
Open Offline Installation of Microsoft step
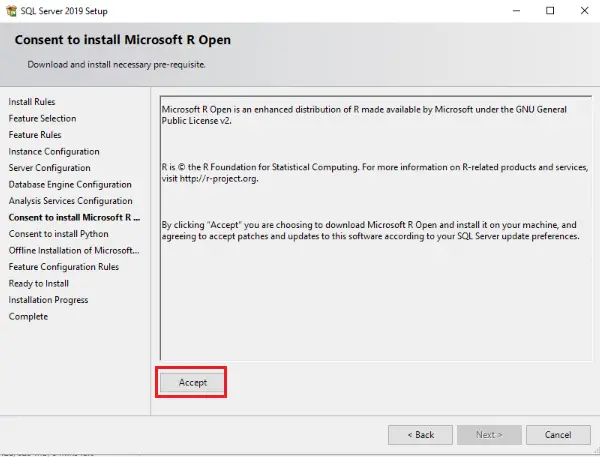(74, 250)
